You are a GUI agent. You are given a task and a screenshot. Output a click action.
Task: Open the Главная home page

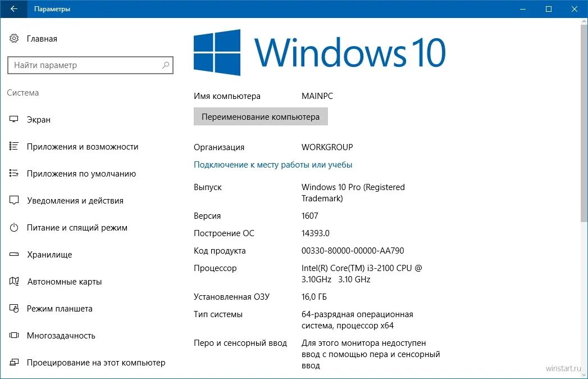(x=42, y=39)
